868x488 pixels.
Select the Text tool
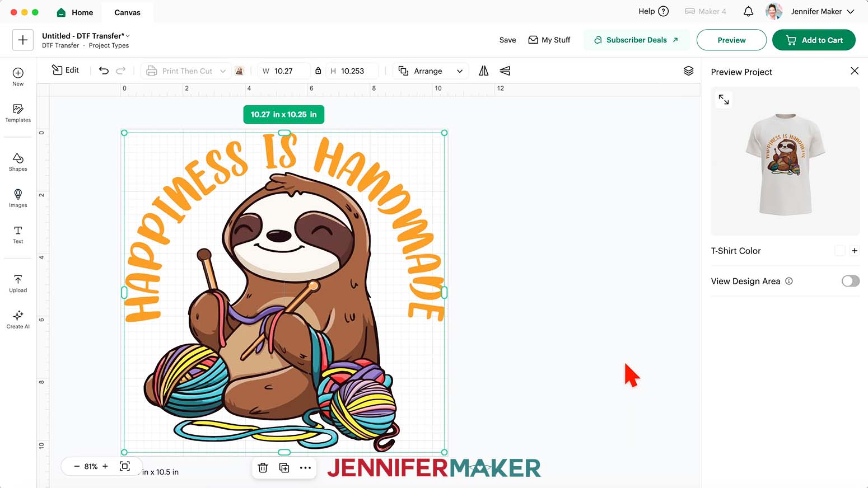click(x=18, y=234)
